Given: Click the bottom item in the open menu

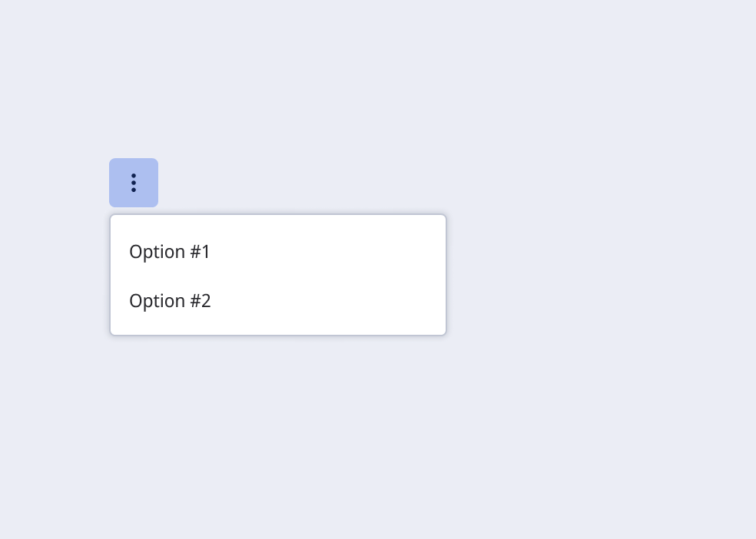Looking at the screenshot, I should coord(170,301).
